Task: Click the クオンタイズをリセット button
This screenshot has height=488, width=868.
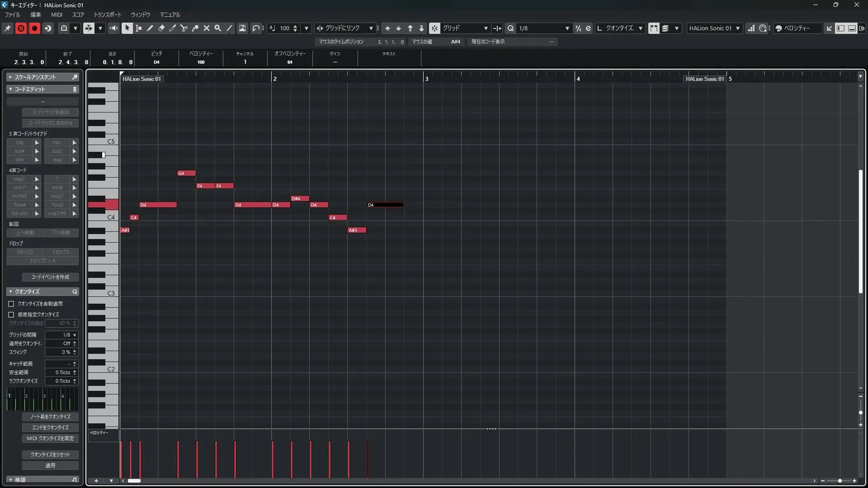Action: tap(50, 455)
